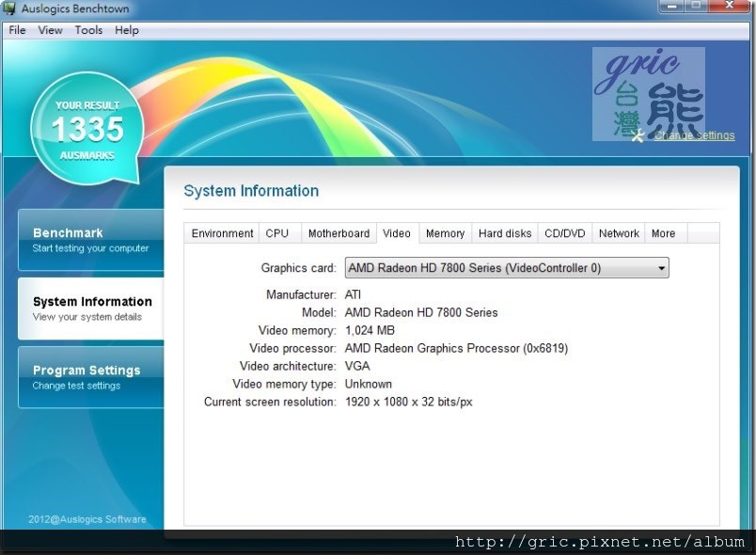The width and height of the screenshot is (756, 555).
Task: Open the Help menu
Action: point(126,30)
